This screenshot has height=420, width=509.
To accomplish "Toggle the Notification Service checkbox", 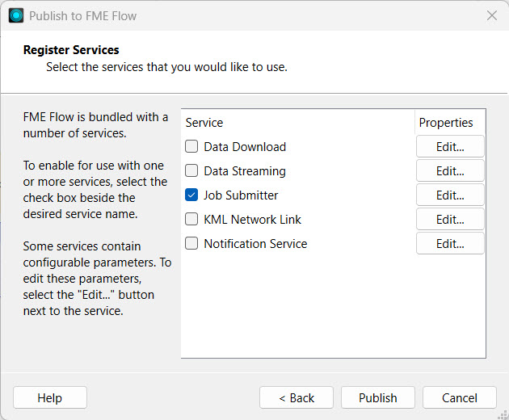I will pyautogui.click(x=191, y=243).
